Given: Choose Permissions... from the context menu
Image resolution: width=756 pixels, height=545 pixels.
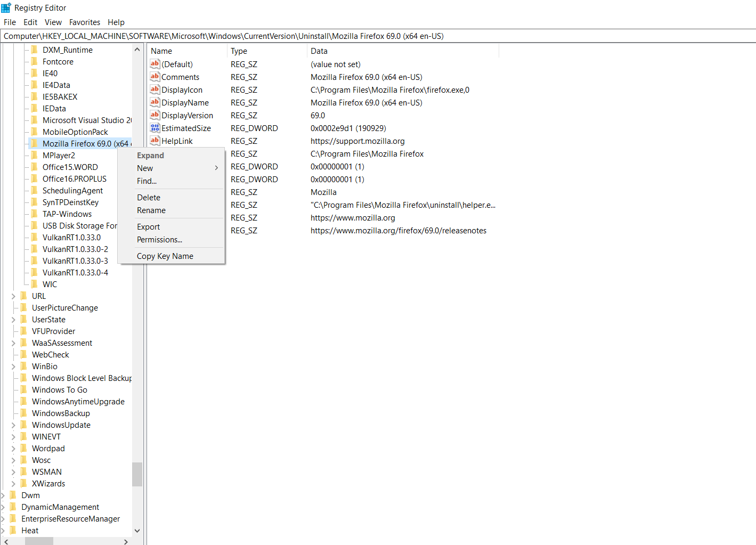Looking at the screenshot, I should tap(172, 239).
